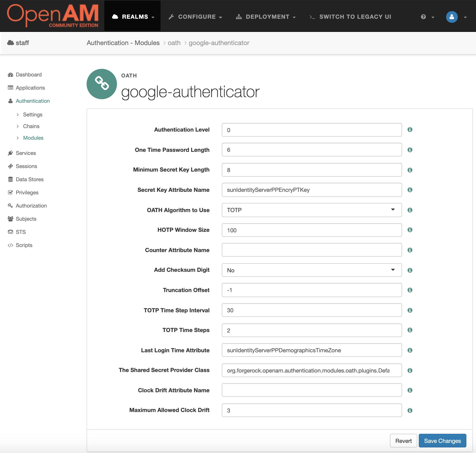The image size is (476, 453).
Task: Go to Applications in the sidebar
Action: (x=26, y=88)
